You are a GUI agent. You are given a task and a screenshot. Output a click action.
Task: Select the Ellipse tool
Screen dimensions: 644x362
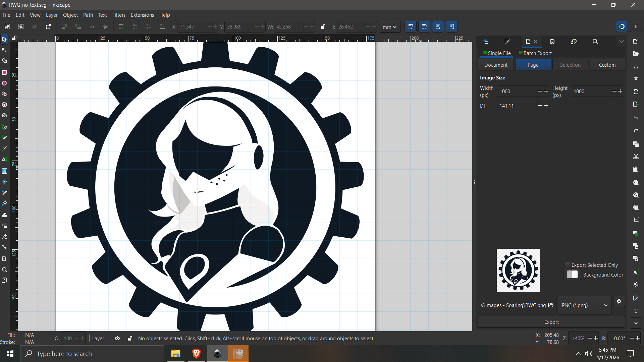tap(4, 83)
